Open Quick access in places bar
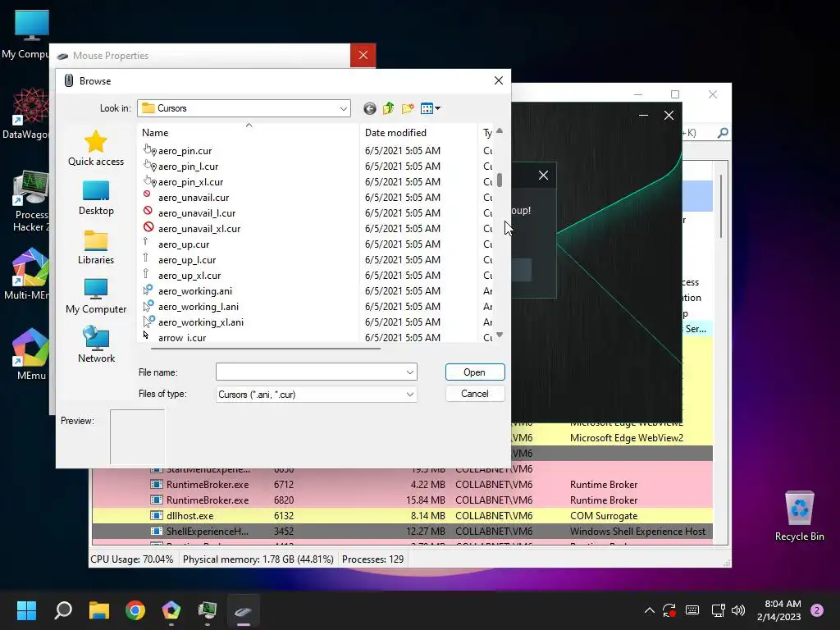Screen dimensions: 840x630 [x=96, y=148]
